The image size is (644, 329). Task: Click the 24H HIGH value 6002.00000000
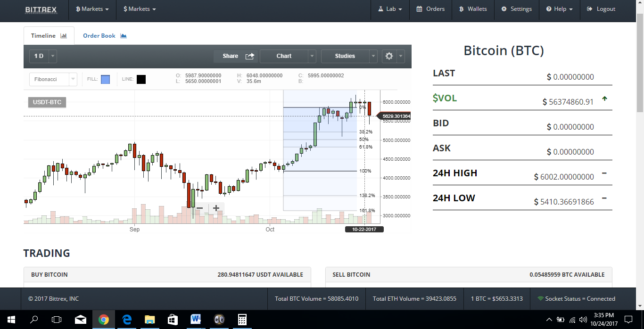tap(564, 177)
